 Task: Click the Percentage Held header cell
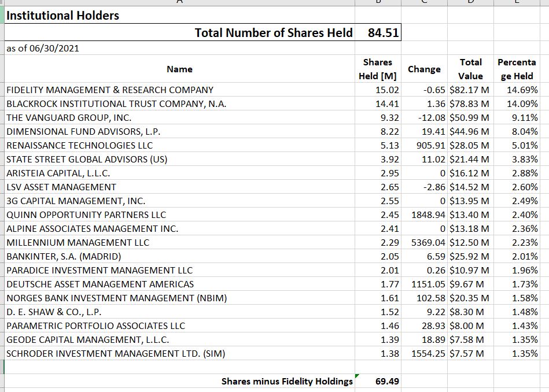(517, 69)
